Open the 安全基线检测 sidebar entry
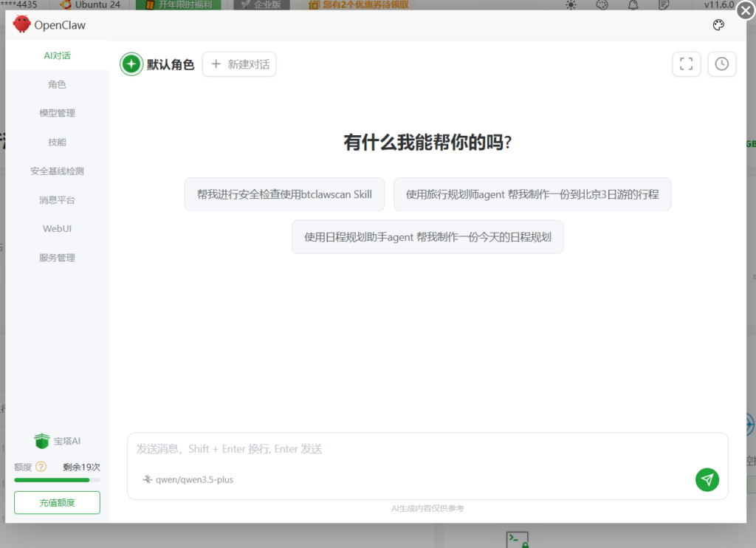Viewport: 756px width, 548px height. (x=57, y=171)
